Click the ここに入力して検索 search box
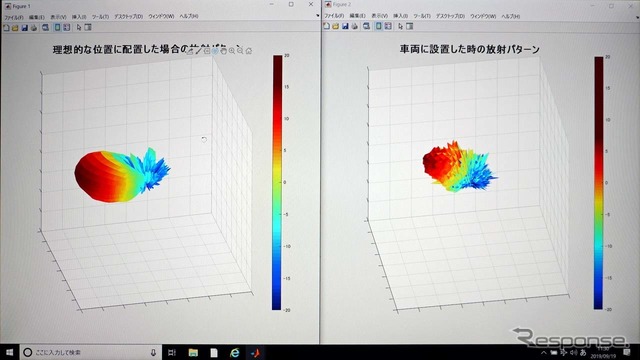The image size is (640, 360). [x=91, y=352]
